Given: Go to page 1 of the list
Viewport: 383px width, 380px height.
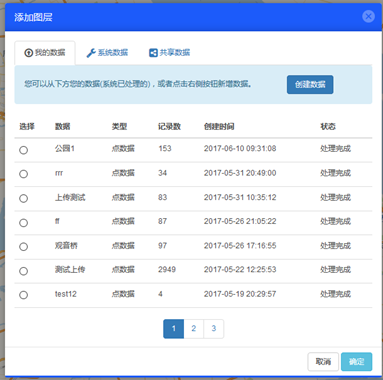Looking at the screenshot, I should coord(173,329).
